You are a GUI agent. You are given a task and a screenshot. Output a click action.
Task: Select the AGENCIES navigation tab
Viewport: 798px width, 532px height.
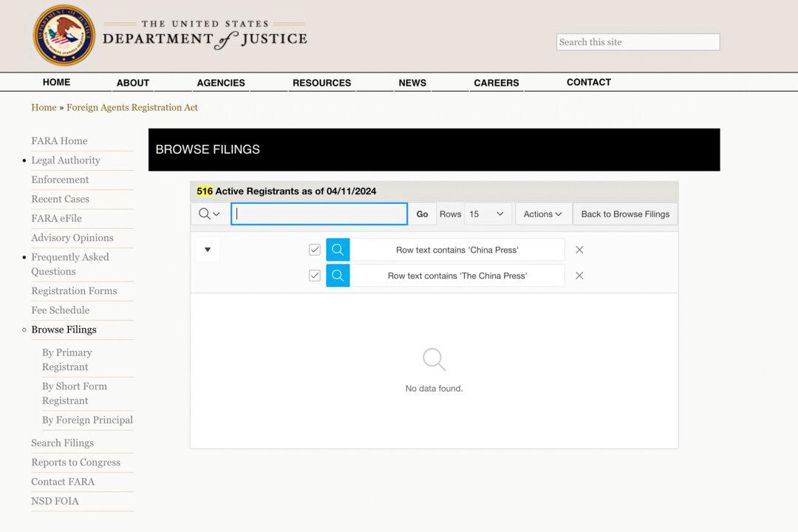[220, 82]
